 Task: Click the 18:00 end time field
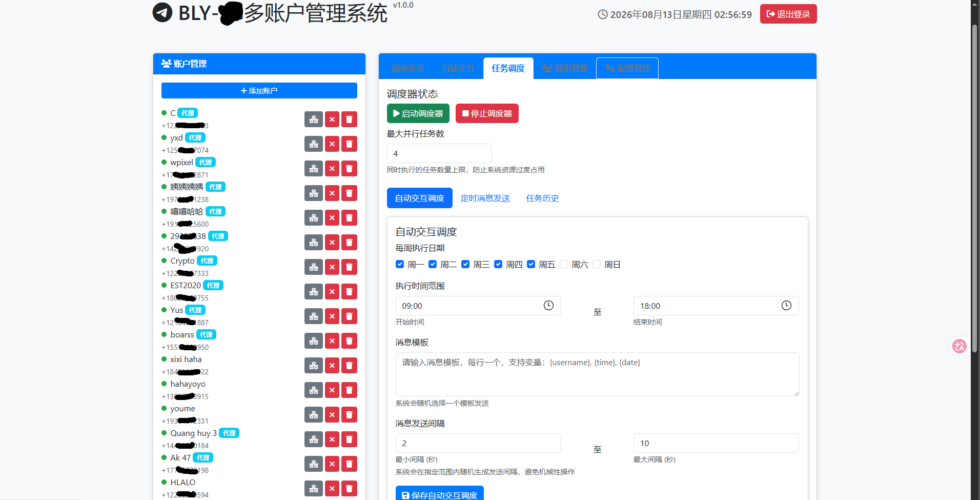pyautogui.click(x=716, y=306)
